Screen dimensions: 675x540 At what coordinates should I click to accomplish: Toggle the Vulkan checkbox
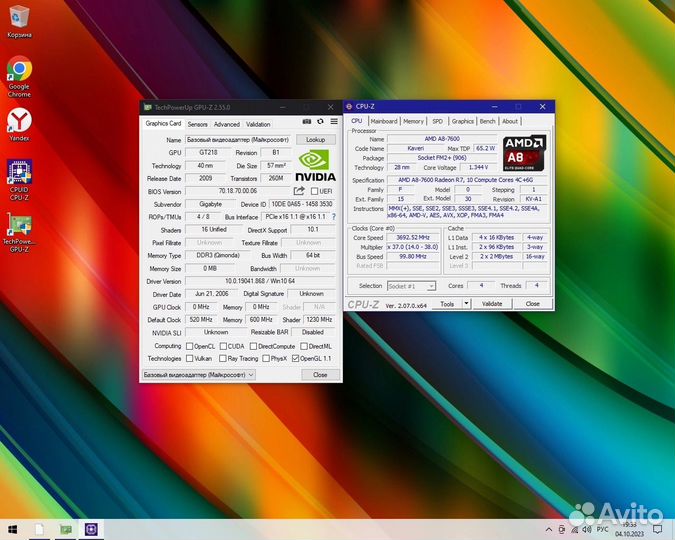pos(189,358)
